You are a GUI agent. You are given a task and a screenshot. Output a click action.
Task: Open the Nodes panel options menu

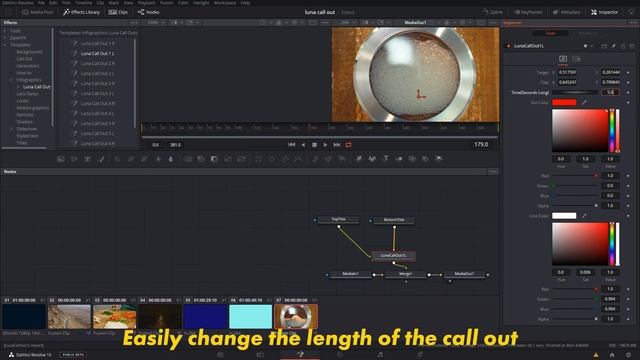(493, 172)
